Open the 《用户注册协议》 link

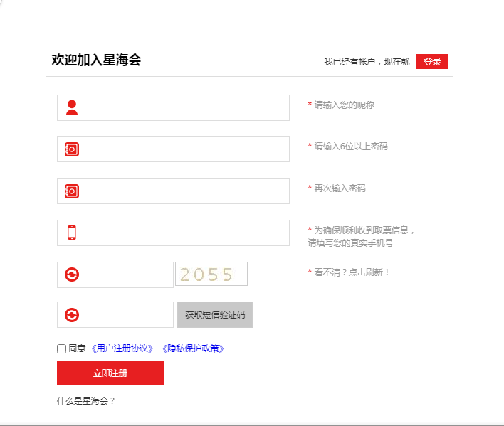[x=122, y=348]
